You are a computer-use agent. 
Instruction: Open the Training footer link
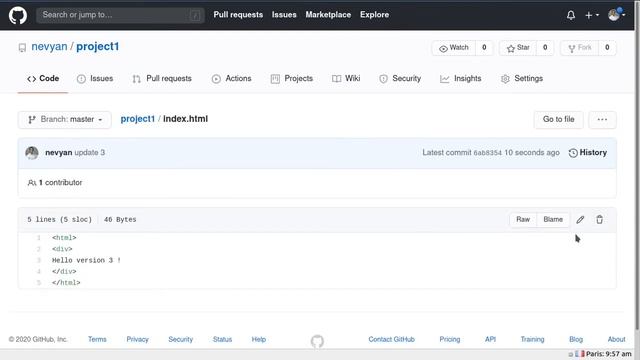pos(532,339)
